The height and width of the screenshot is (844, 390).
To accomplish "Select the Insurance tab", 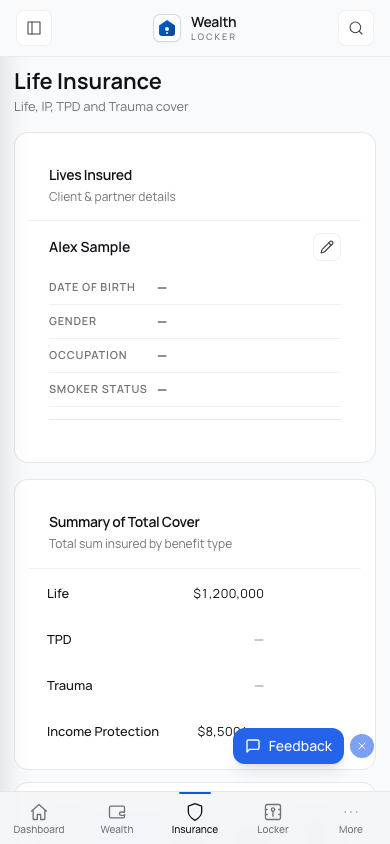I will pyautogui.click(x=195, y=818).
